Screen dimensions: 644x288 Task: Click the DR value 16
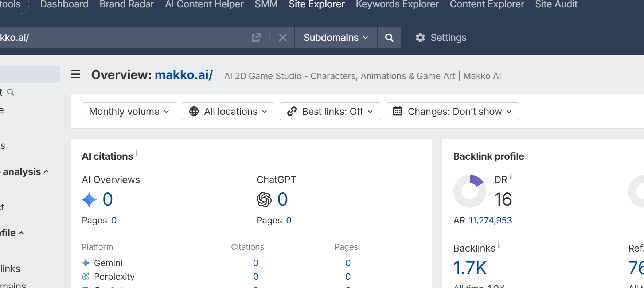click(x=503, y=199)
